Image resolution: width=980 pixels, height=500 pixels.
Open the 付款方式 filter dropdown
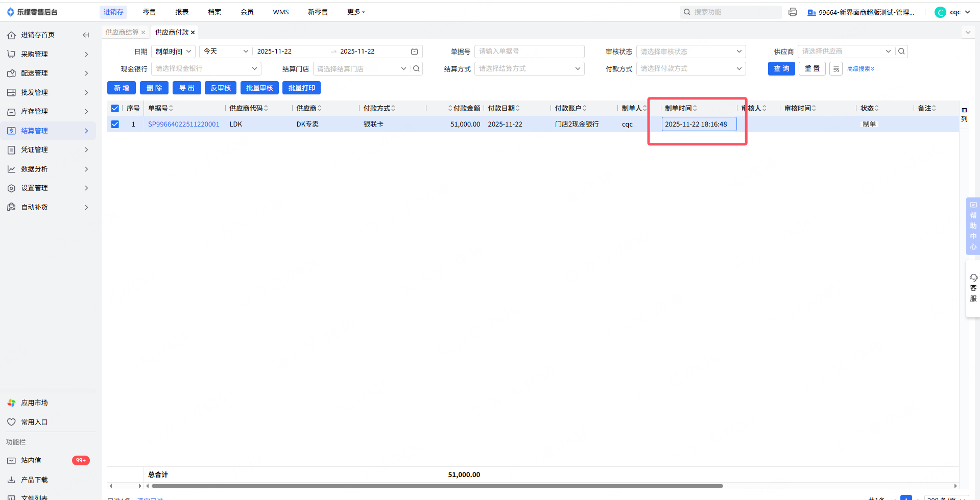point(691,69)
